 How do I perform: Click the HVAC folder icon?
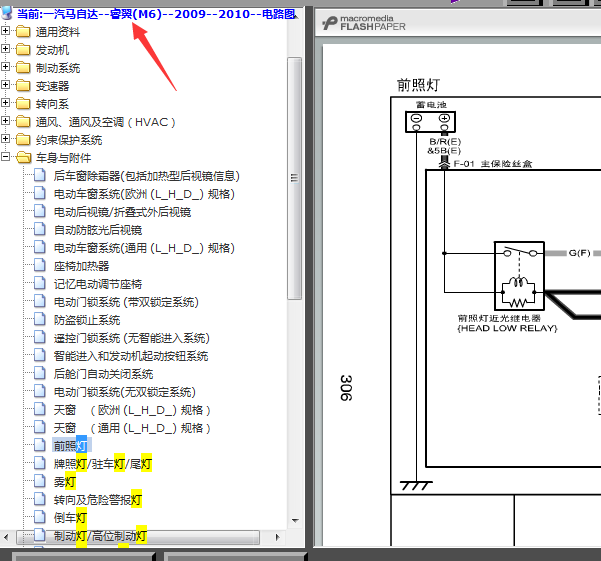[x=23, y=121]
